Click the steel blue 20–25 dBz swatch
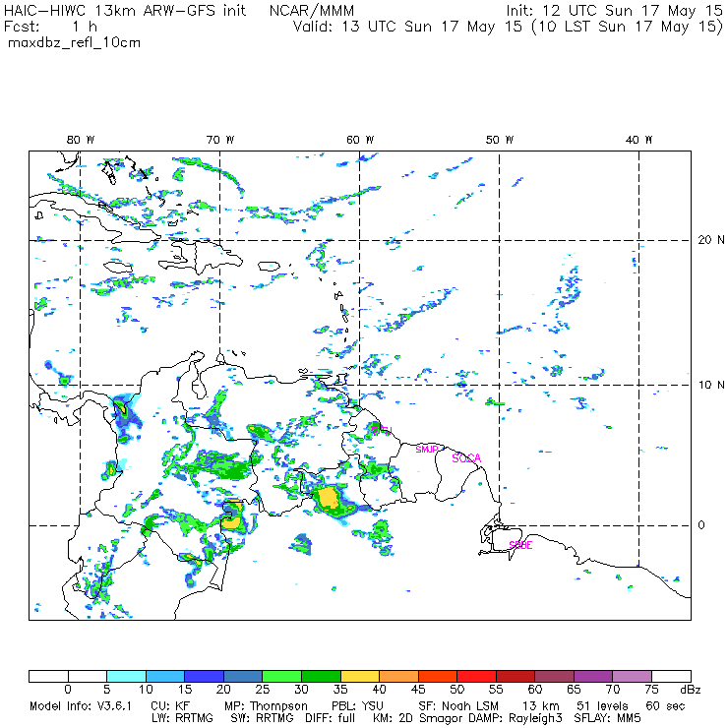This screenshot has width=728, height=728. 243,676
